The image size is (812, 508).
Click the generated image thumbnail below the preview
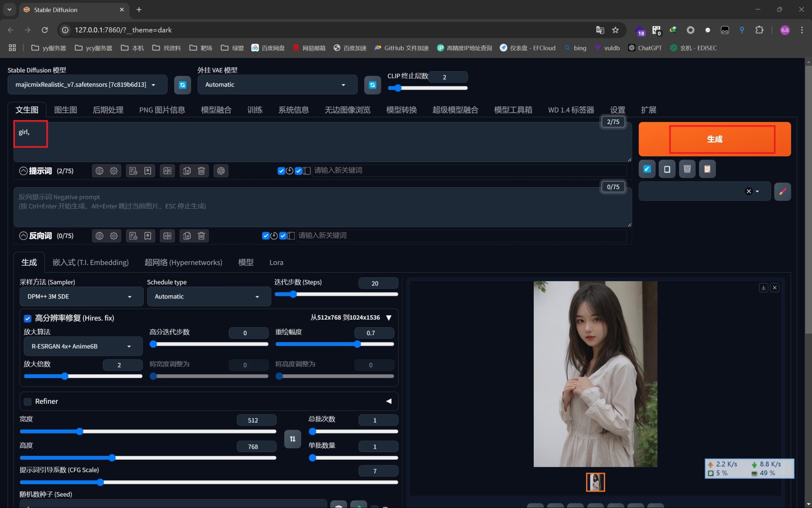pos(595,482)
